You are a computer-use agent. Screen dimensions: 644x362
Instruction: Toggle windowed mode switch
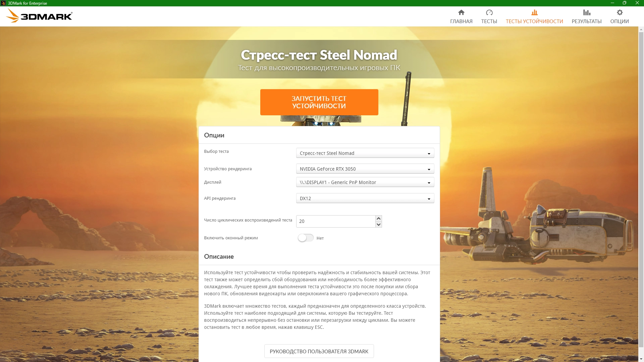click(306, 238)
